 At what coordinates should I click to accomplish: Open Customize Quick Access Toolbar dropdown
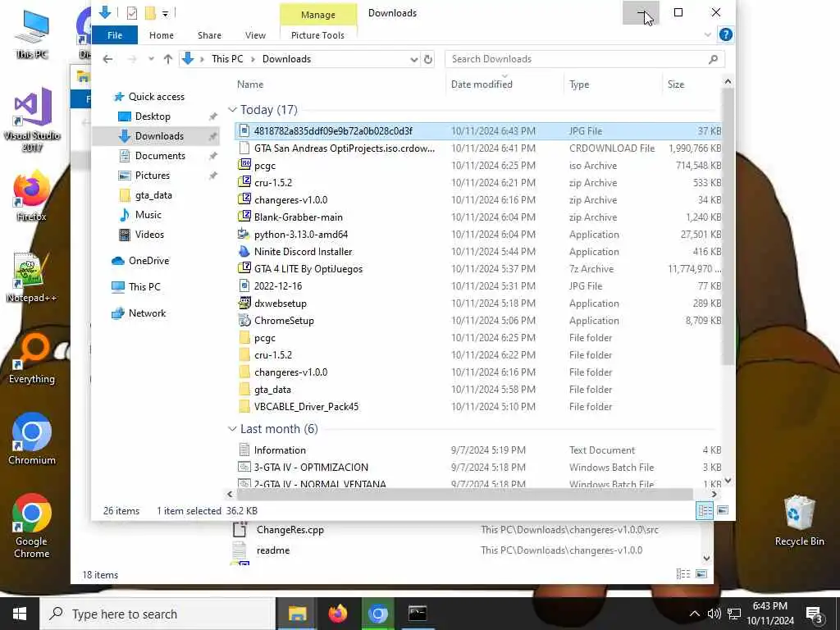(166, 13)
